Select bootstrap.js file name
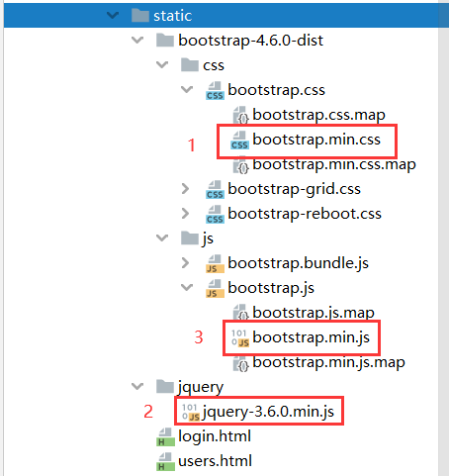This screenshot has width=449, height=476. pos(271,288)
